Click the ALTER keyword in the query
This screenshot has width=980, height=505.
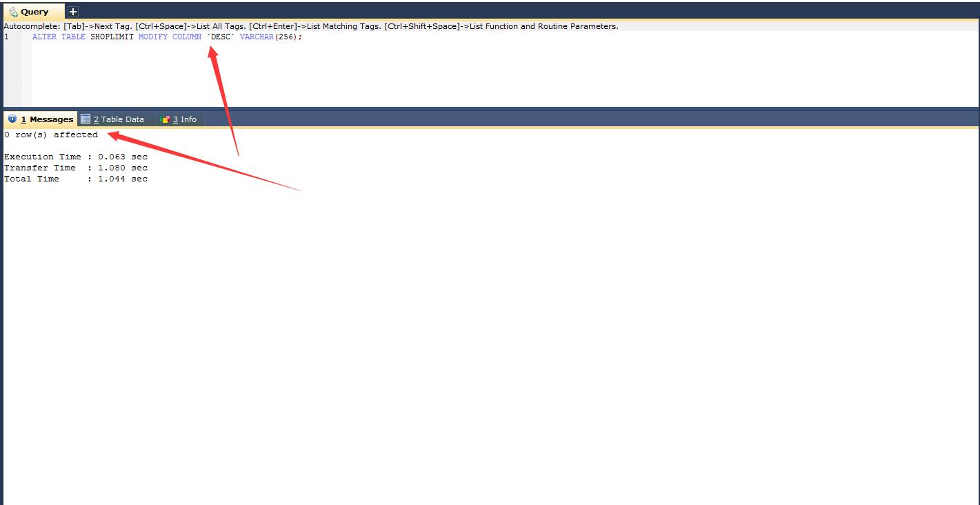(44, 37)
